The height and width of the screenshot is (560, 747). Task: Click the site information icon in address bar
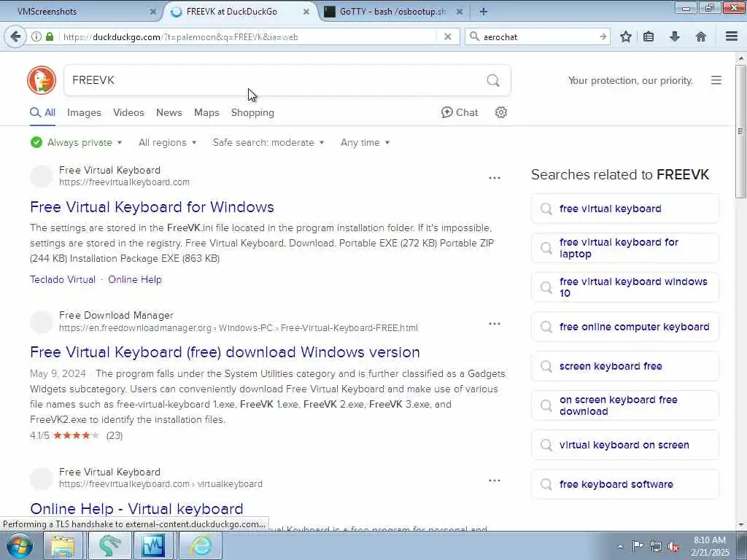coord(36,36)
